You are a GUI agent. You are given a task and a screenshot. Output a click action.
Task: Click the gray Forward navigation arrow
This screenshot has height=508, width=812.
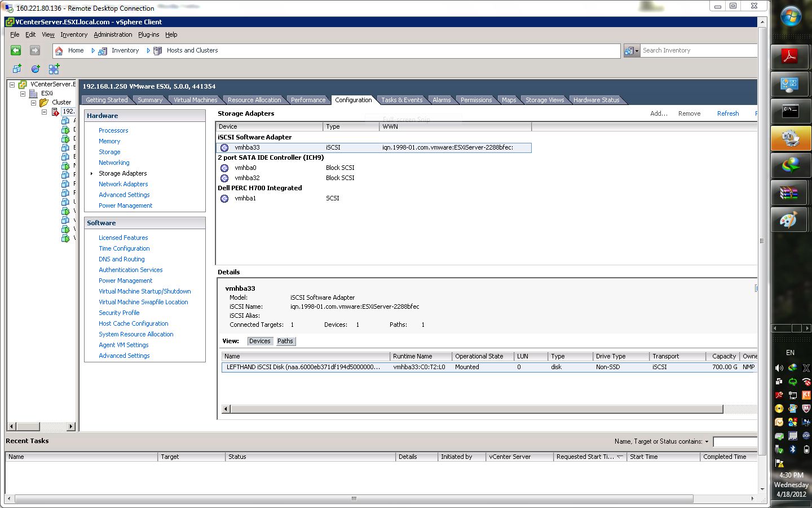coord(35,50)
